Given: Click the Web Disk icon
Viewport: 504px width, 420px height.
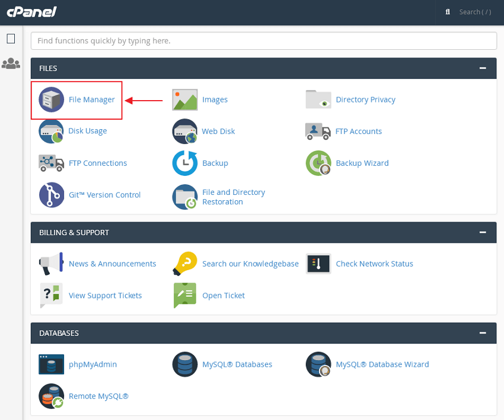Looking at the screenshot, I should click(x=185, y=132).
